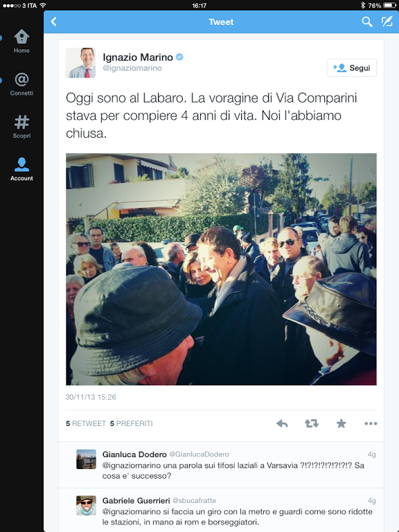The image size is (399, 532).
Task: Open Gianluca Dodero's avatar
Action: (86, 459)
